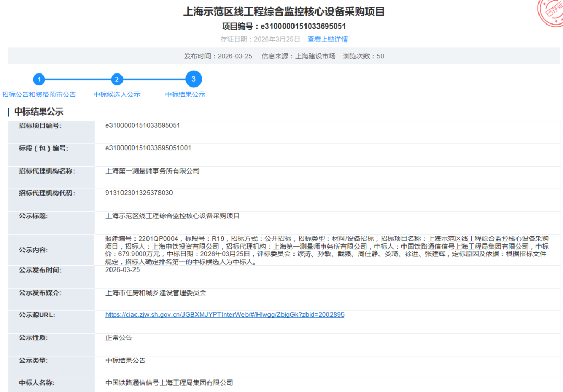Select step 3 circle in progress bar
Viewport: 563px width, 392px height.
click(193, 79)
